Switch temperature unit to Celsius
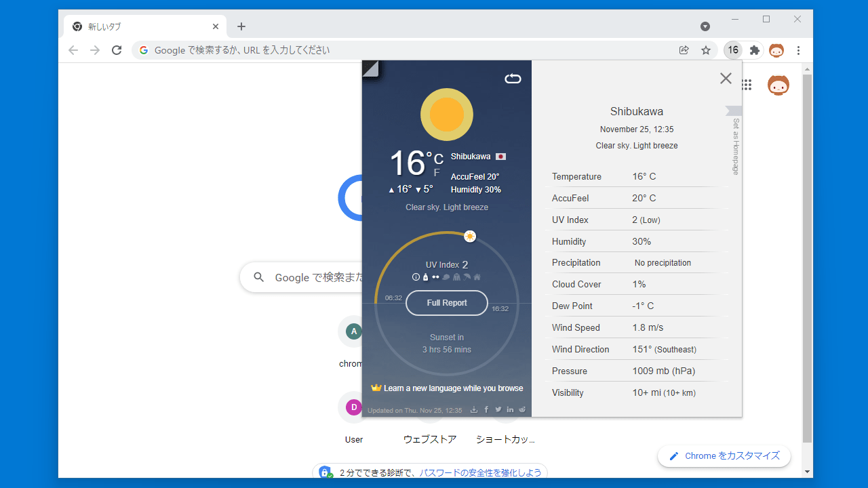The width and height of the screenshot is (868, 488). [439, 159]
